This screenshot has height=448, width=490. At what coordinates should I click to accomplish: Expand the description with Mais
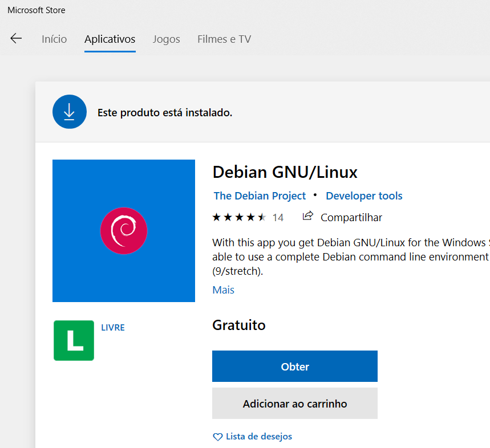(223, 290)
